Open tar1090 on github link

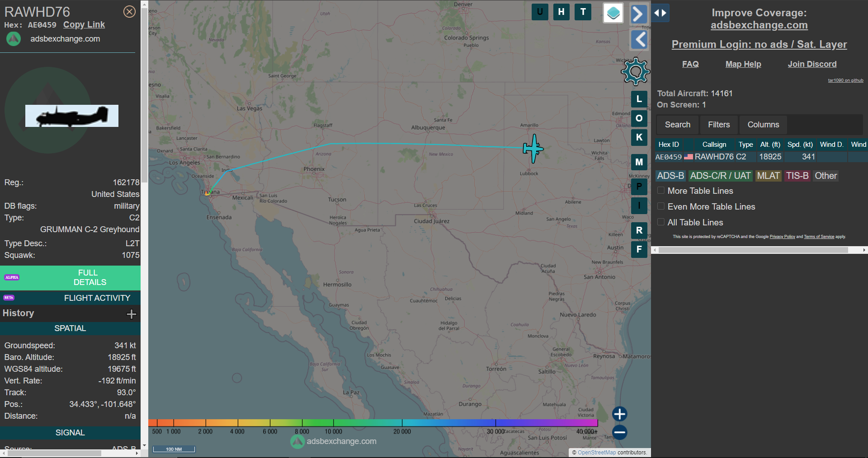845,80
